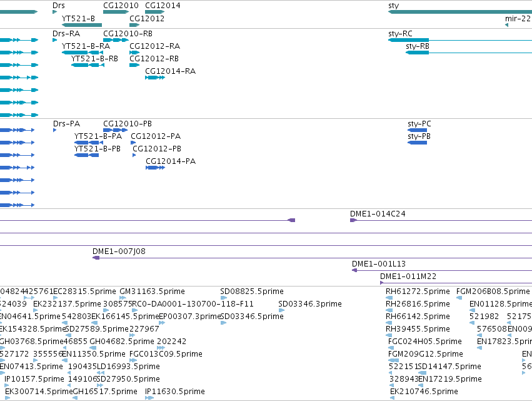532x401 pixels.
Task: Click the CG12014-RA transcript label
Action: point(170,71)
